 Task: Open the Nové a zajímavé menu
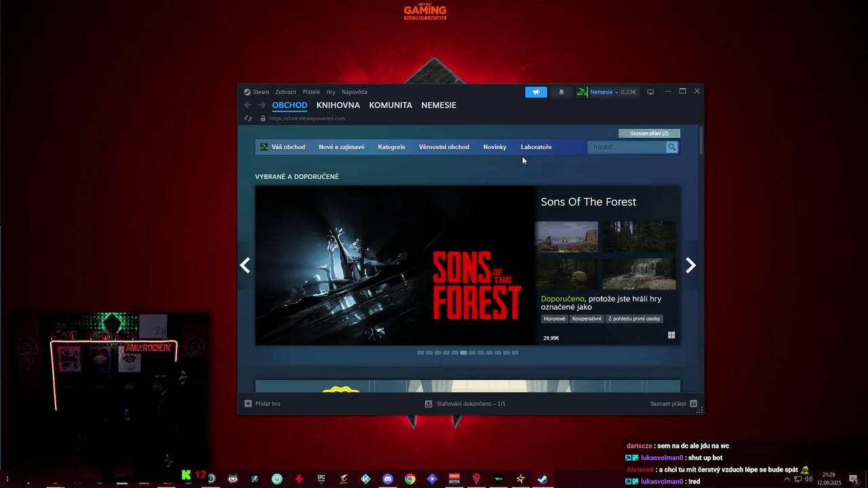click(342, 147)
